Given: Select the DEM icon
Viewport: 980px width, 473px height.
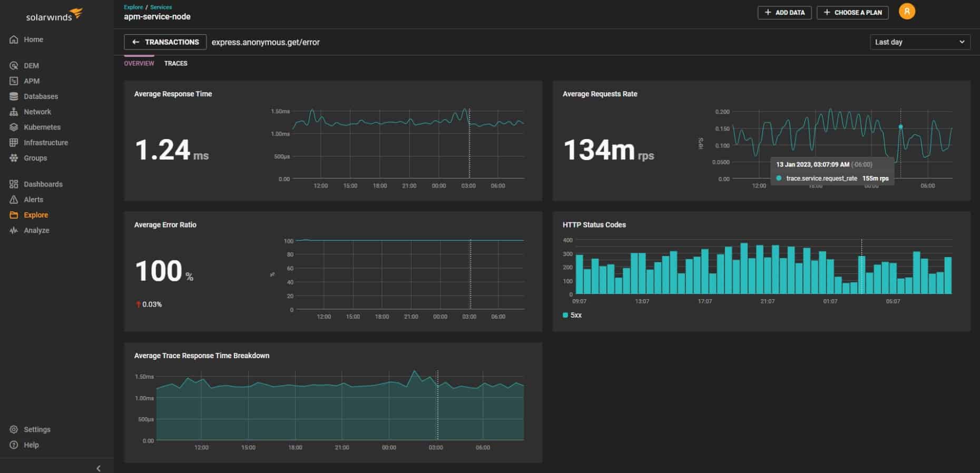Looking at the screenshot, I should [14, 66].
